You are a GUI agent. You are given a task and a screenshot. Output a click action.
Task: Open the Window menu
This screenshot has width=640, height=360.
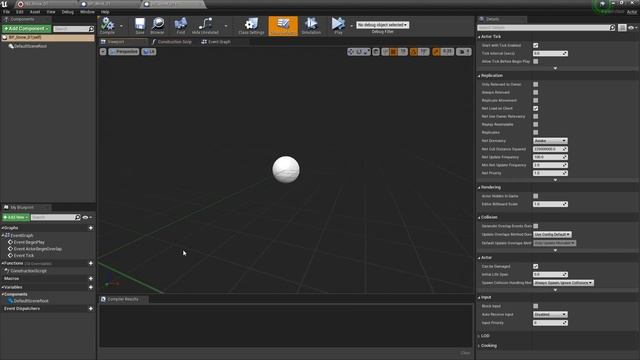coord(87,12)
